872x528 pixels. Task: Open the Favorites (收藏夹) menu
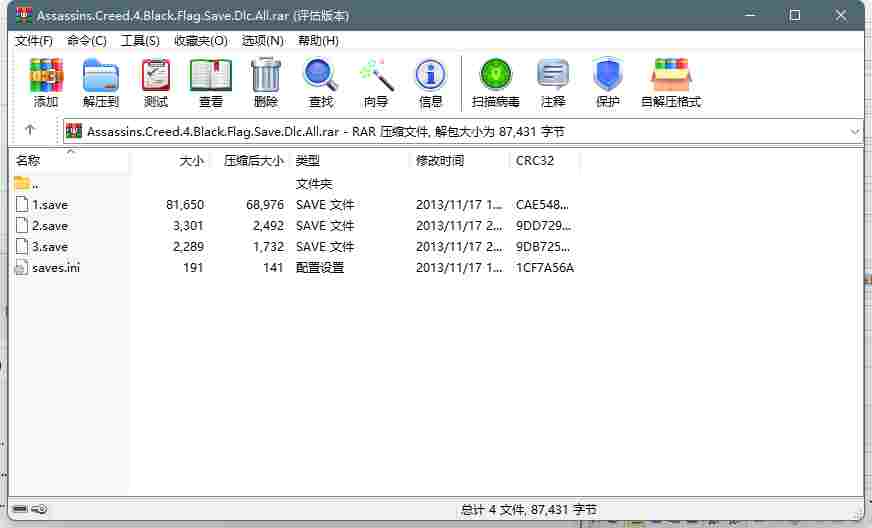click(x=201, y=41)
